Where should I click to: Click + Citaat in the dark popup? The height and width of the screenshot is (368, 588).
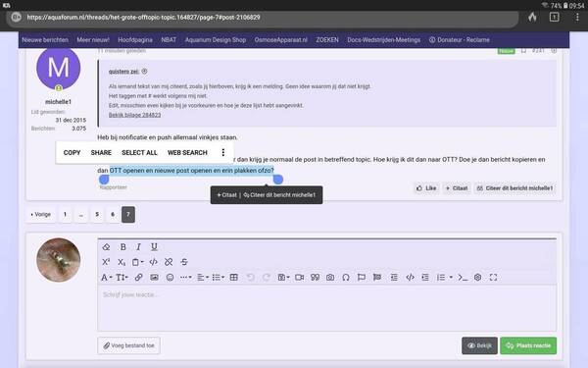227,195
